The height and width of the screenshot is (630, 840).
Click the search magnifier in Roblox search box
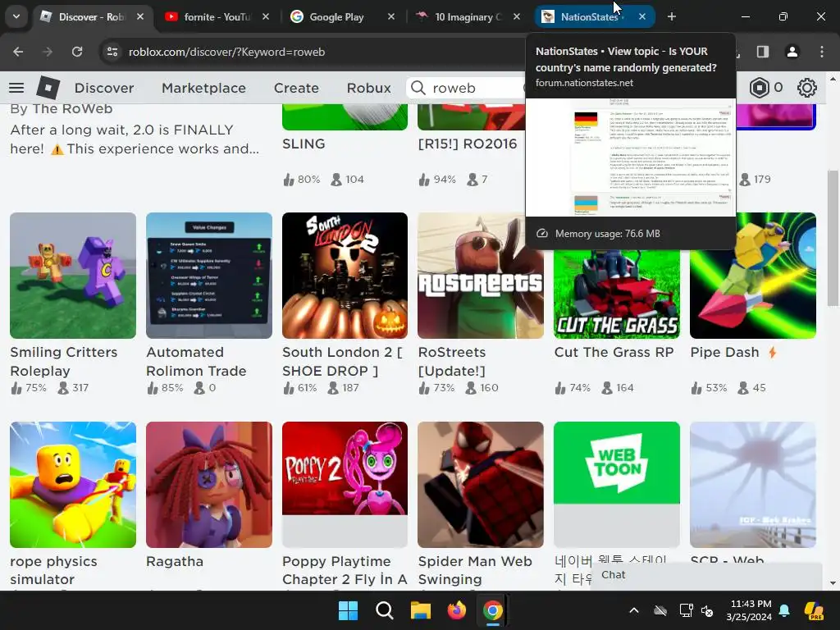(x=418, y=88)
